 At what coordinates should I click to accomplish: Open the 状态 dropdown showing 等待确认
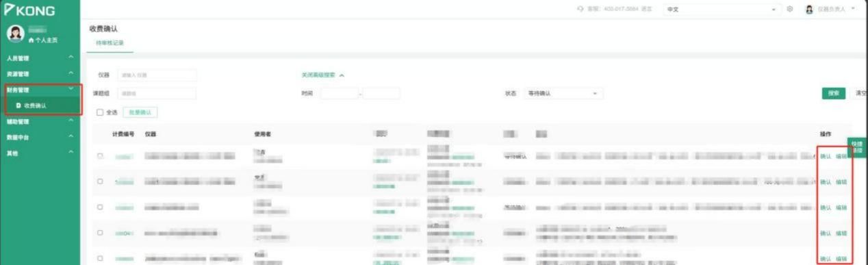pos(563,93)
